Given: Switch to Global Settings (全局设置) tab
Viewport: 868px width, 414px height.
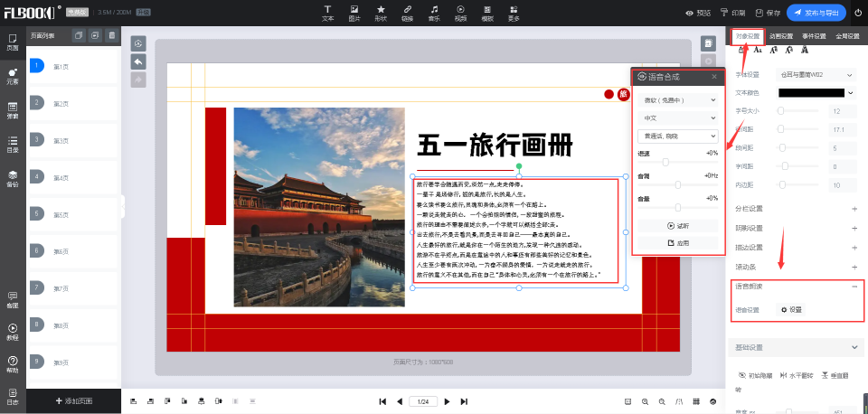Looking at the screenshot, I should click(x=847, y=36).
